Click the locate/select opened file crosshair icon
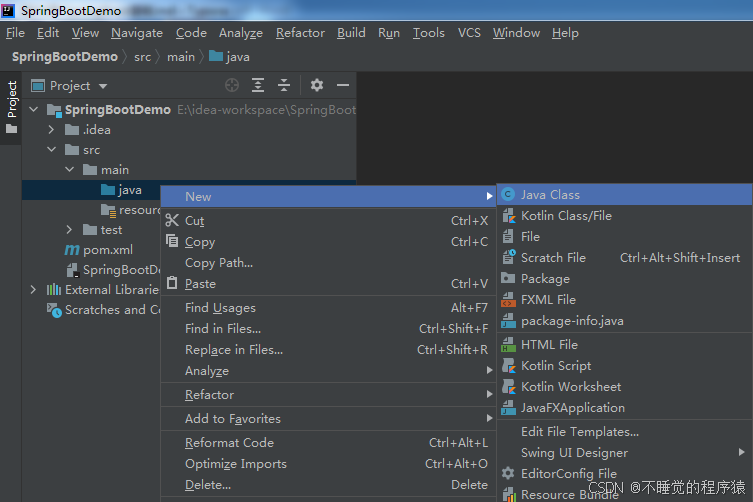The width and height of the screenshot is (753, 502). click(x=232, y=86)
